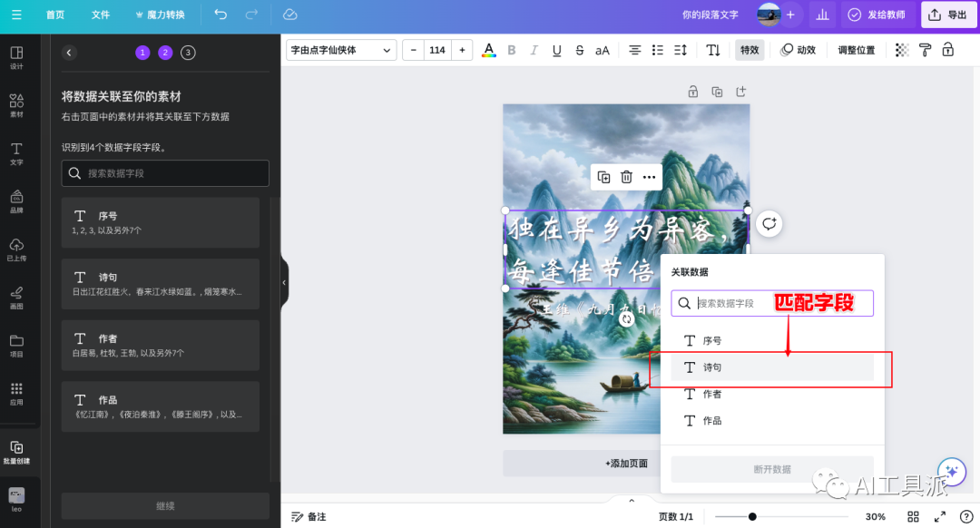Delete element with trash icon
This screenshot has width=980, height=528.
click(x=626, y=178)
